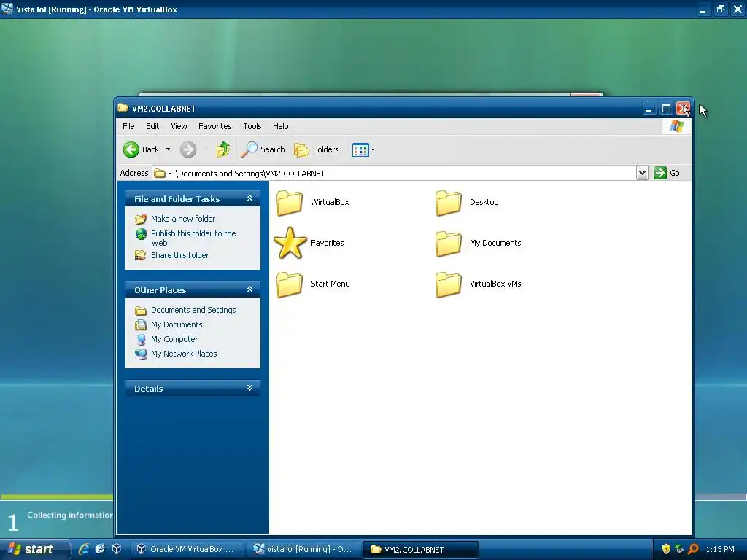This screenshot has height=560, width=747.
Task: Click the folder icon in Explorer title bar
Action: [x=123, y=108]
